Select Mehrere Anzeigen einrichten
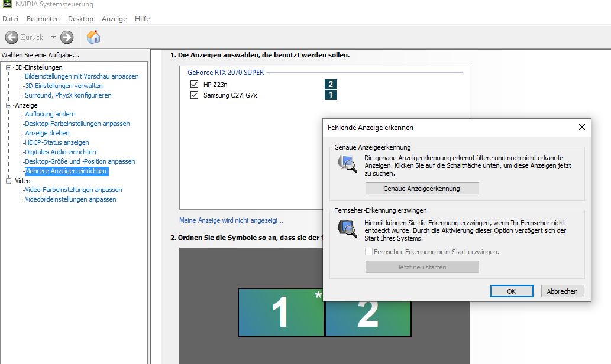 [66, 171]
